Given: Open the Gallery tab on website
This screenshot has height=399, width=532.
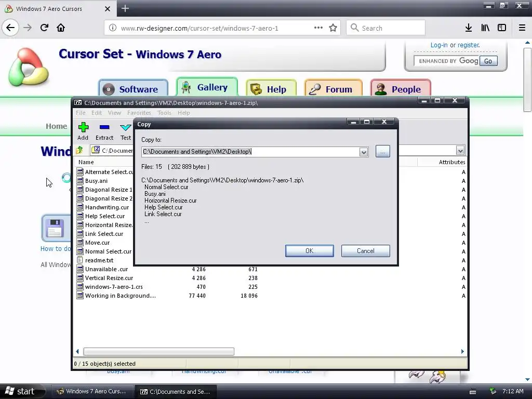Looking at the screenshot, I should pyautogui.click(x=207, y=87).
